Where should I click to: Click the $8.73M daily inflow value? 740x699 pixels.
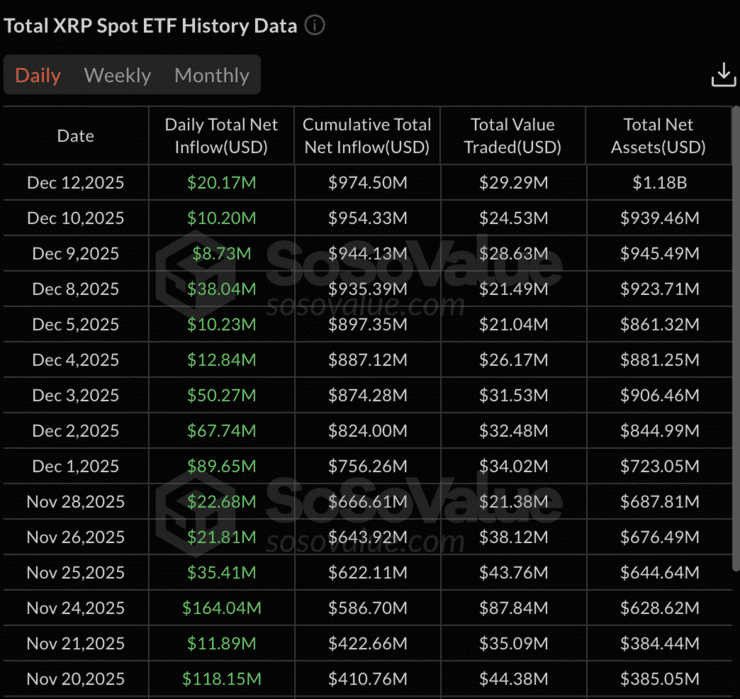[x=221, y=253]
